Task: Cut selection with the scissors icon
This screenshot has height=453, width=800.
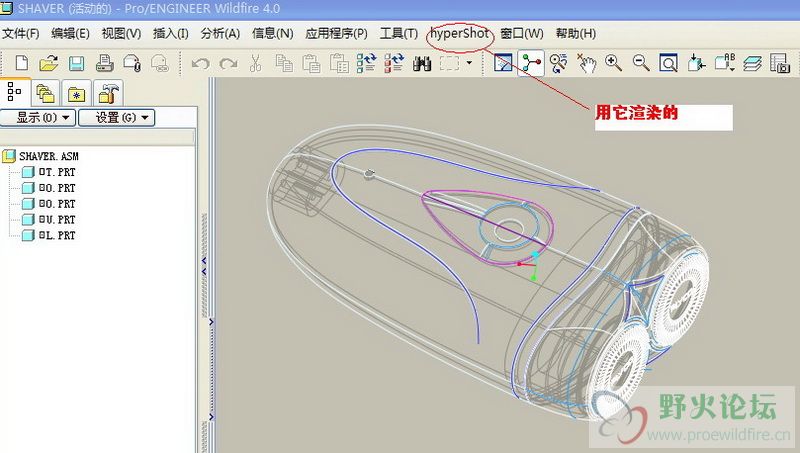Action: click(256, 63)
